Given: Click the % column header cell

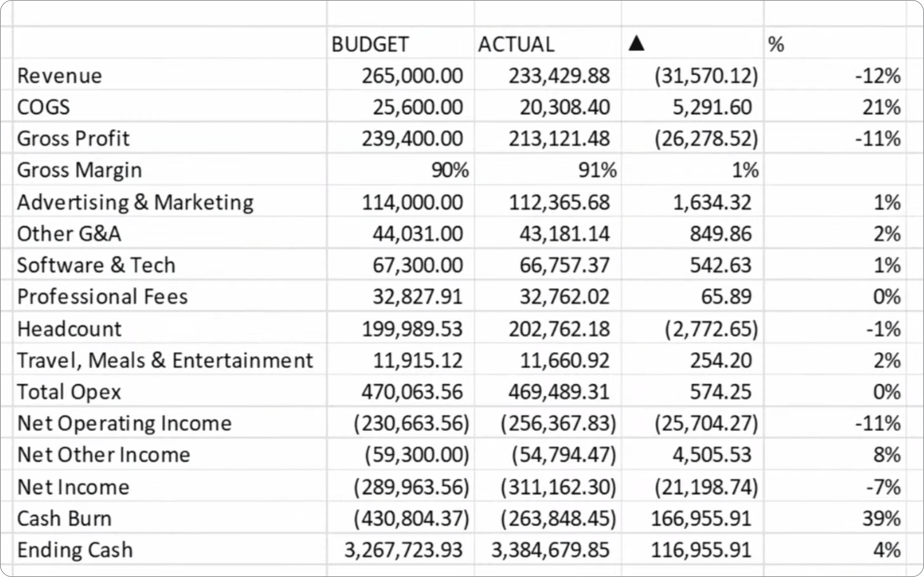Looking at the screenshot, I should tap(835, 43).
